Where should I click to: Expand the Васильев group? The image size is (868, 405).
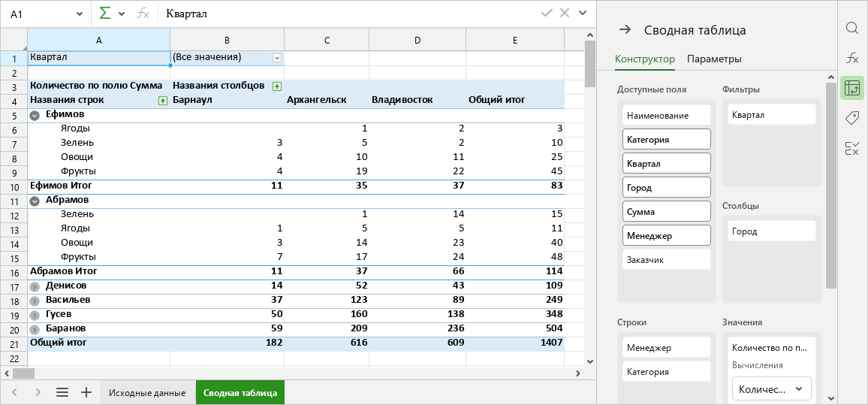tap(35, 301)
